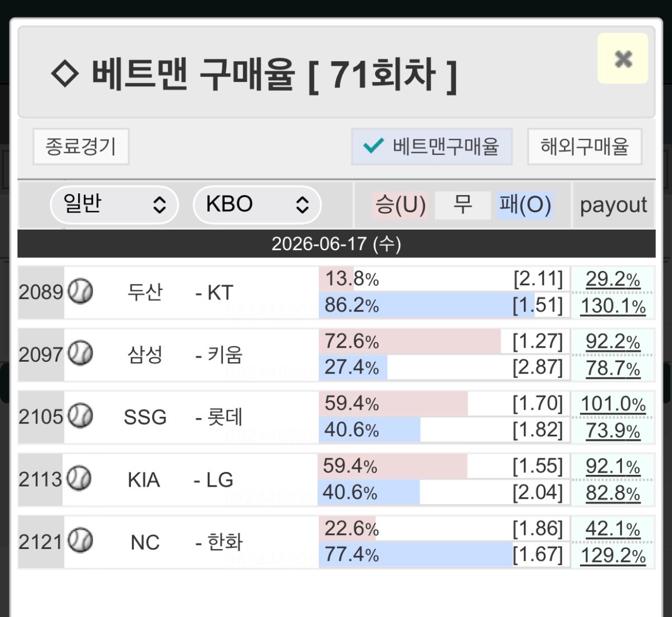Image resolution: width=672 pixels, height=617 pixels.
Task: Open the 129.2% payout link
Action: tap(613, 555)
